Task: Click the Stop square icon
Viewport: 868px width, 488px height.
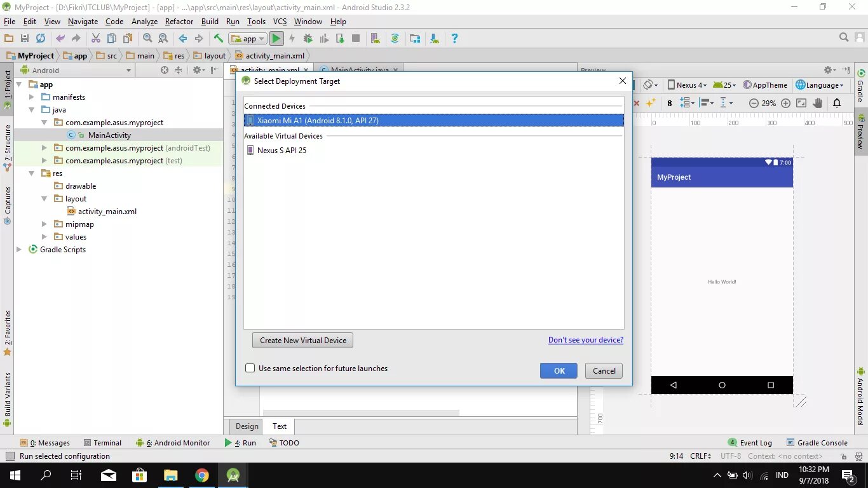Action: coord(356,39)
